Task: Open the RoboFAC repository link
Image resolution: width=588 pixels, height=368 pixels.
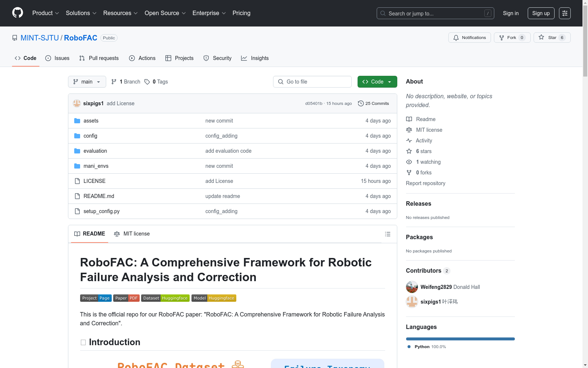Action: click(80, 38)
